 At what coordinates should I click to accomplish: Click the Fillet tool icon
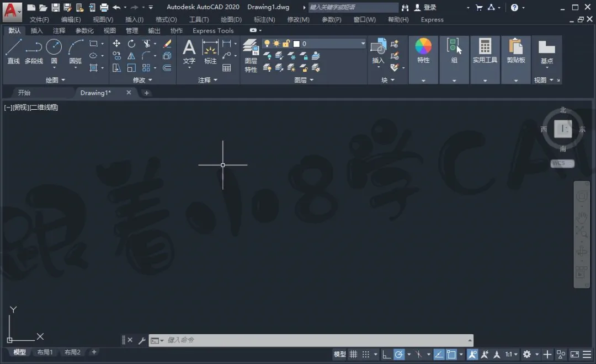tap(146, 56)
